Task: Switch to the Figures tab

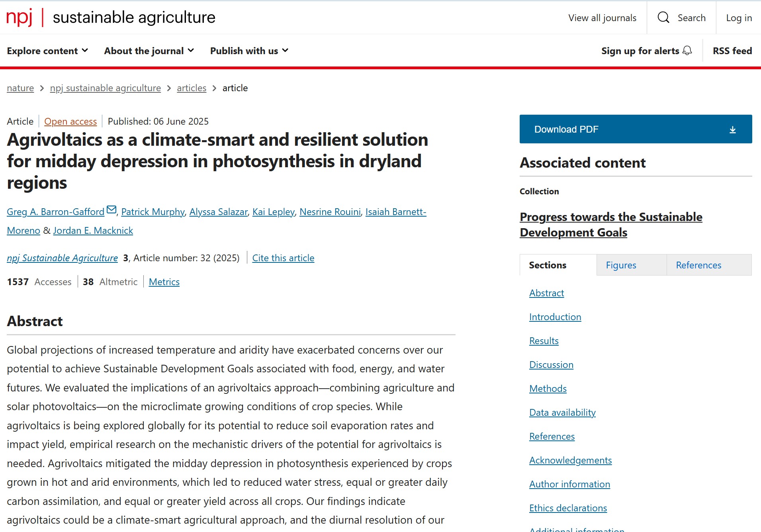Action: click(620, 265)
